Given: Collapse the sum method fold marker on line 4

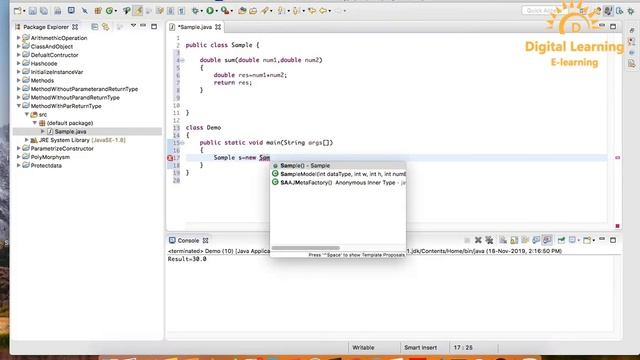Looking at the screenshot, I should pos(182,60).
